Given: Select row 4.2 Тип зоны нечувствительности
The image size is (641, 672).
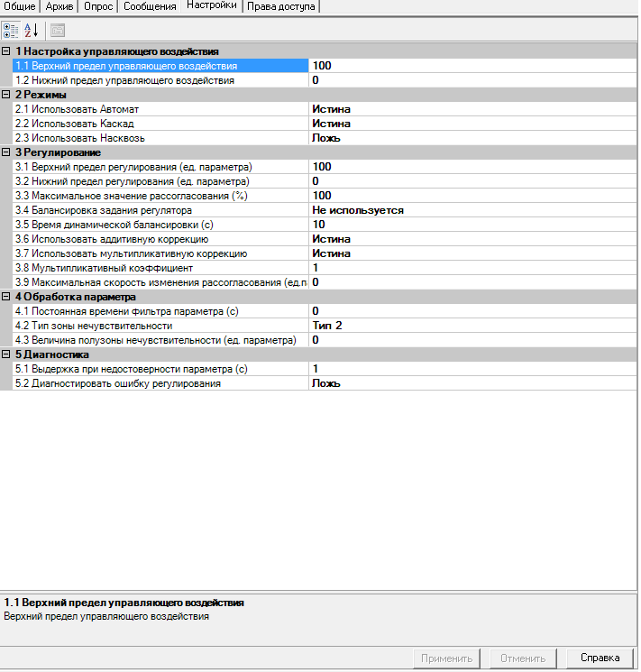Looking at the screenshot, I should [160, 326].
